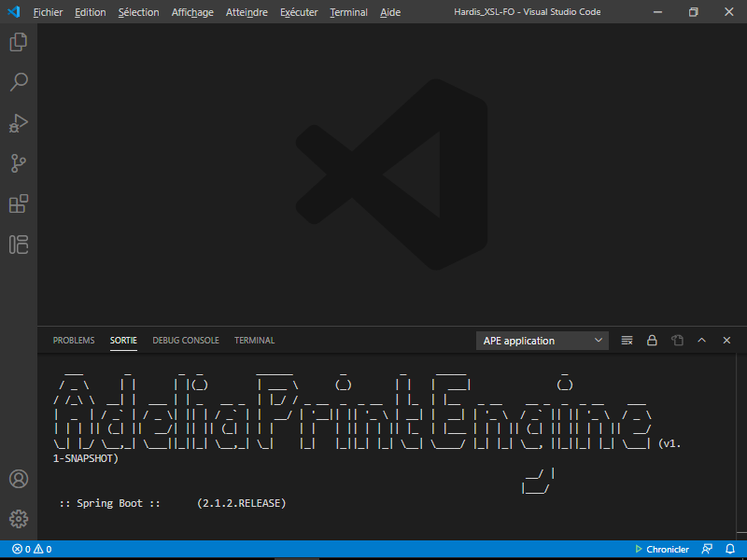Open the Affichage menu
The width and height of the screenshot is (747, 560).
pos(192,12)
